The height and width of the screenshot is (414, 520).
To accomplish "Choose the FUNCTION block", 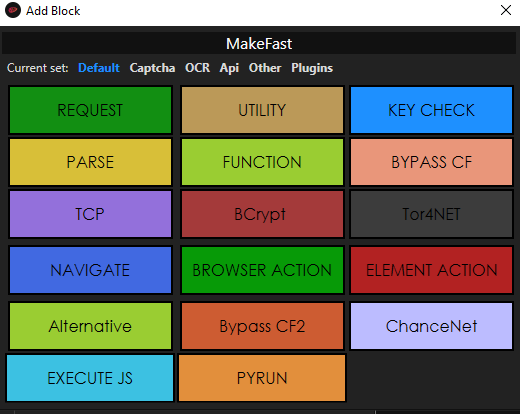I will coord(262,162).
